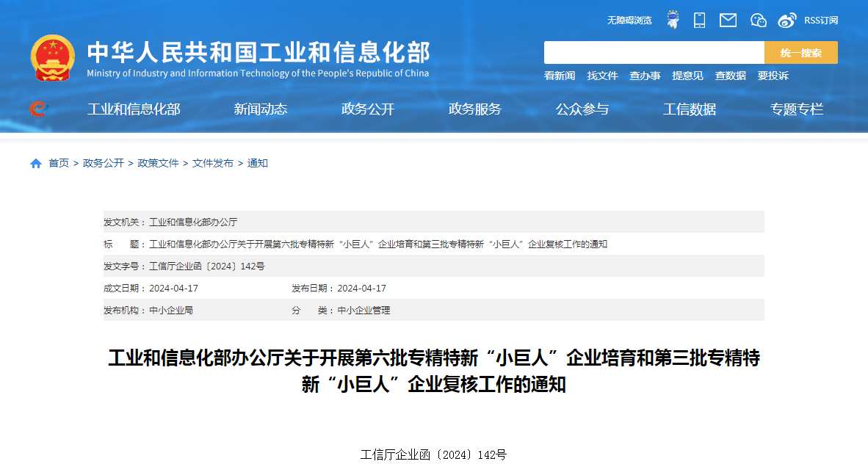Select 看新闻 search shortcut
The height and width of the screenshot is (464, 868).
[x=560, y=76]
